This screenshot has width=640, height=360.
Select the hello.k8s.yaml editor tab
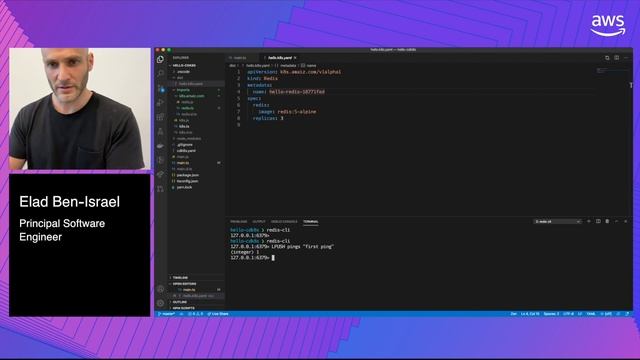280,58
